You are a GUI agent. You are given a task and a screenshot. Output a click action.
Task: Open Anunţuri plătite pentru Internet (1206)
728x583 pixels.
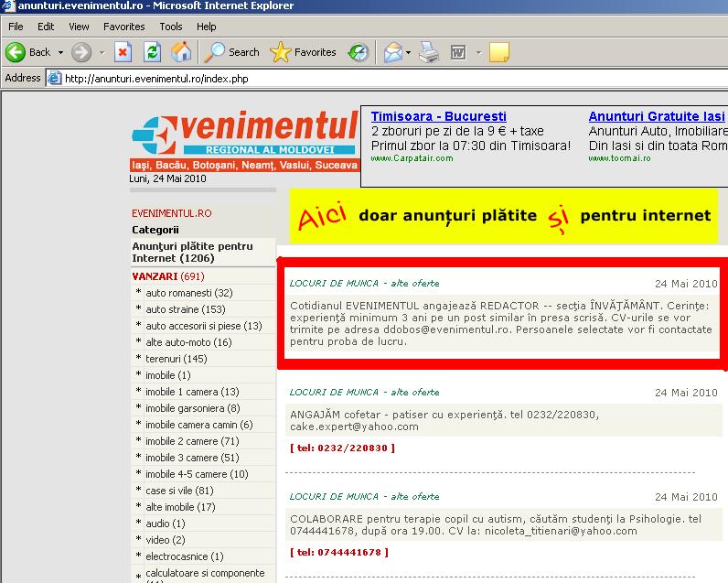pyautogui.click(x=192, y=253)
